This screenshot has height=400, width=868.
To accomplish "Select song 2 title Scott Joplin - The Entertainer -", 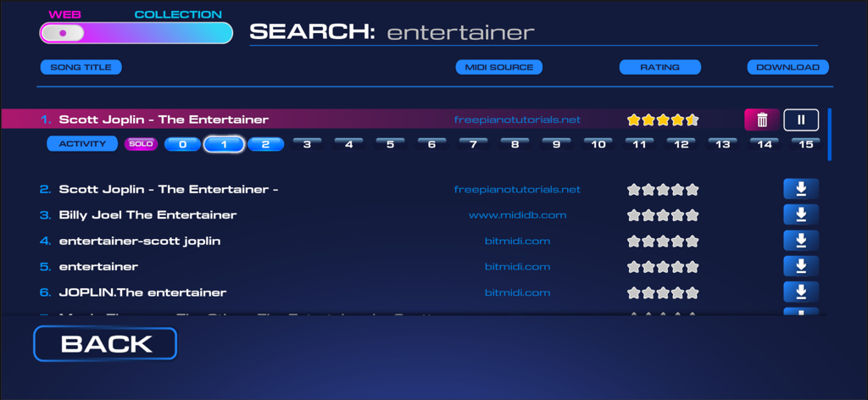I will pyautogui.click(x=169, y=190).
